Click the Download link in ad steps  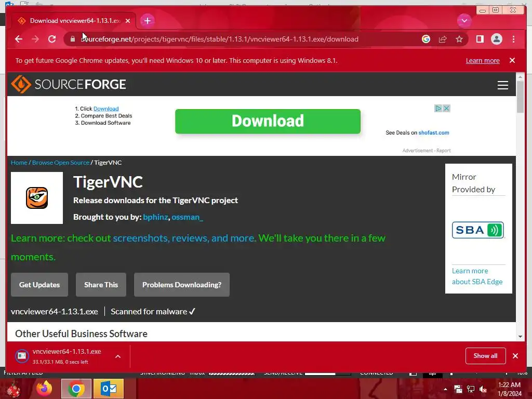point(106,109)
